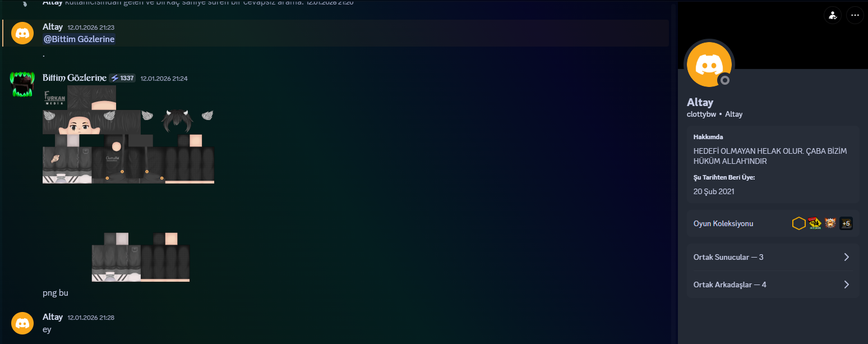Click the yellow hexagon game icon

[798, 223]
